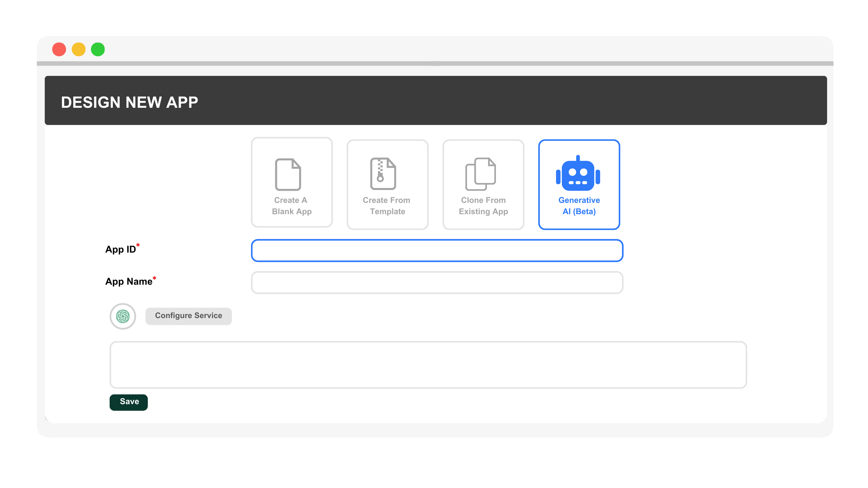Choose the "Create From Template" text
Viewport: 868px width, 488px height.
(387, 206)
